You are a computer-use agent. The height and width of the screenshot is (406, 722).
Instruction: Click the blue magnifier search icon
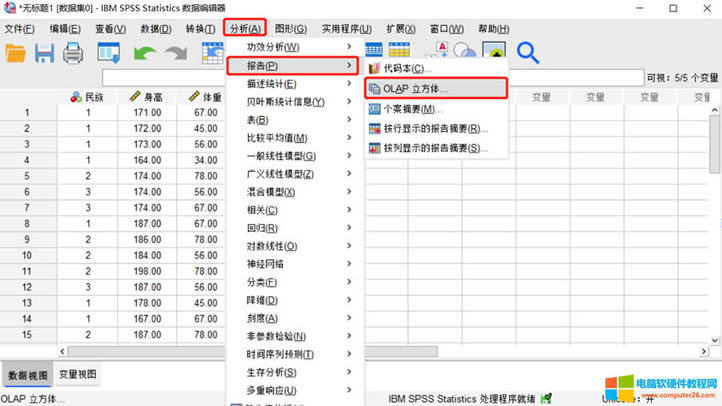[x=528, y=52]
